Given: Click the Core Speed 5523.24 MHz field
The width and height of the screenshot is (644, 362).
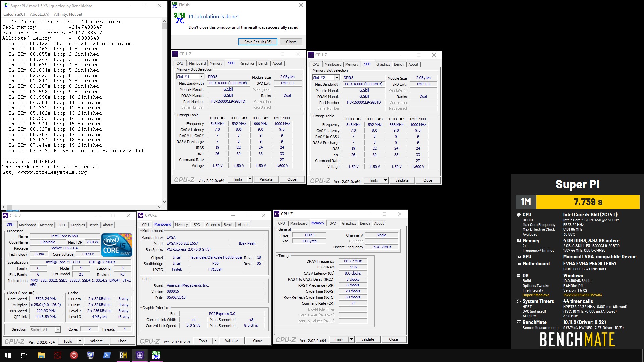Looking at the screenshot, I should coord(46,299).
